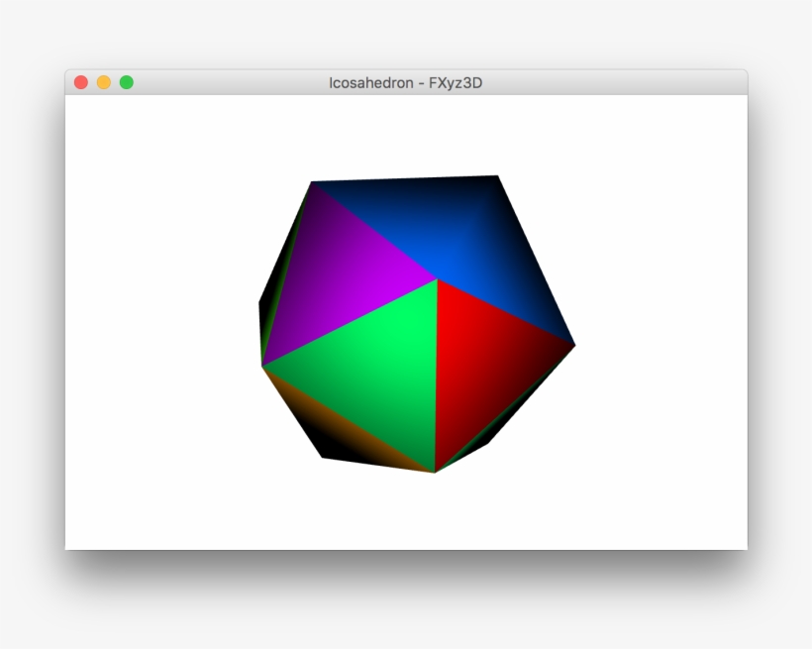The height and width of the screenshot is (649, 812).
Task: Click the Icosahedron - FXyz3D title text
Action: (406, 84)
